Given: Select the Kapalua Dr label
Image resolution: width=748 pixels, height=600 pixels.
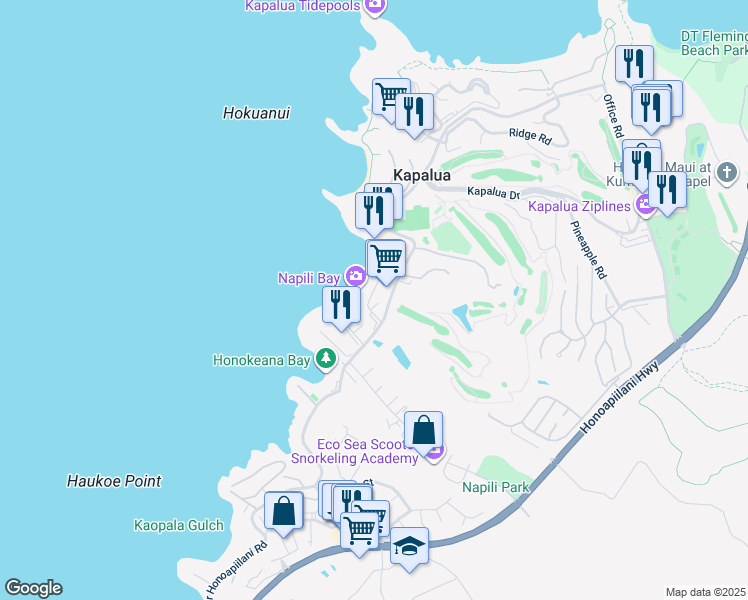Looking at the screenshot, I should (493, 192).
